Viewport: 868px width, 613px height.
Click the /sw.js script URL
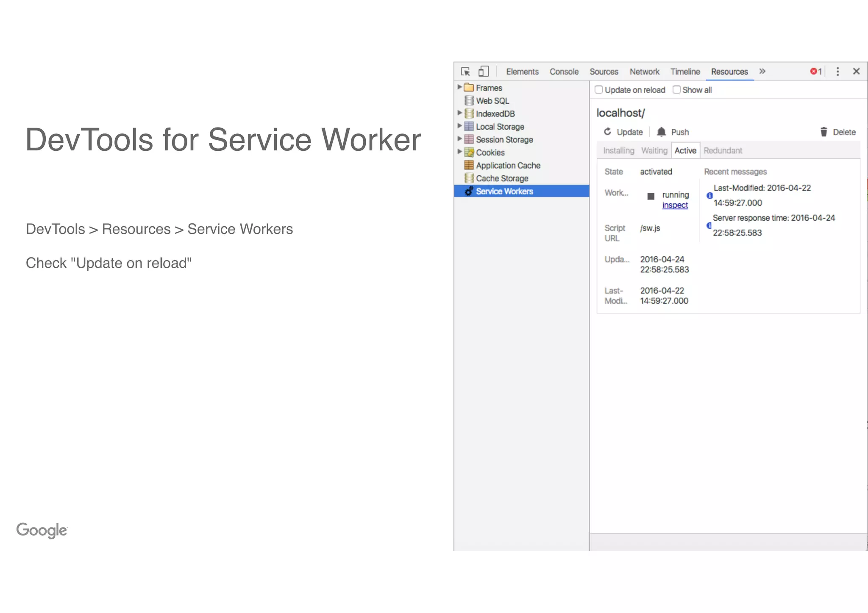click(650, 228)
